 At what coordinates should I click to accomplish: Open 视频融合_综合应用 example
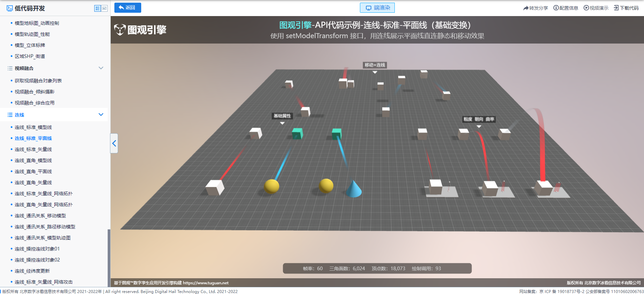pos(35,103)
